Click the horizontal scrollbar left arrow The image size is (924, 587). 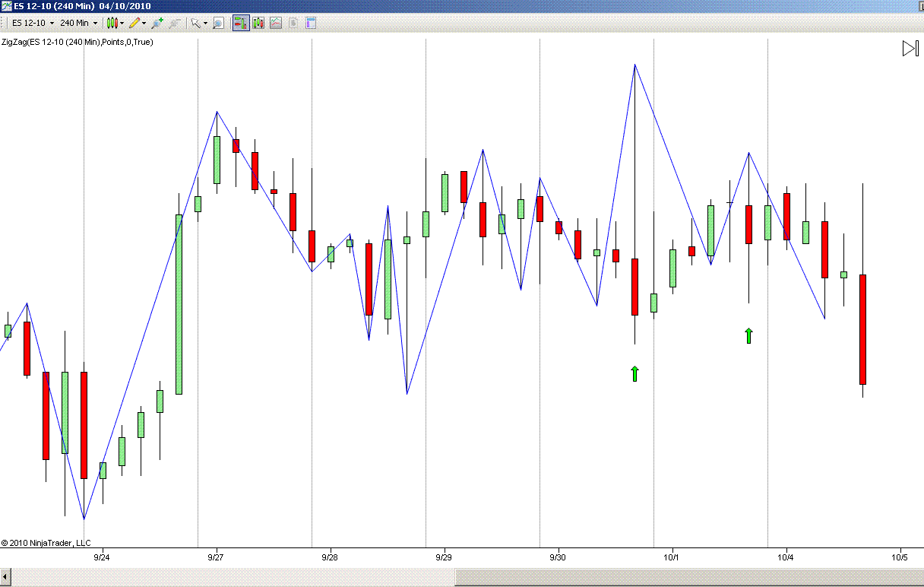coord(6,578)
